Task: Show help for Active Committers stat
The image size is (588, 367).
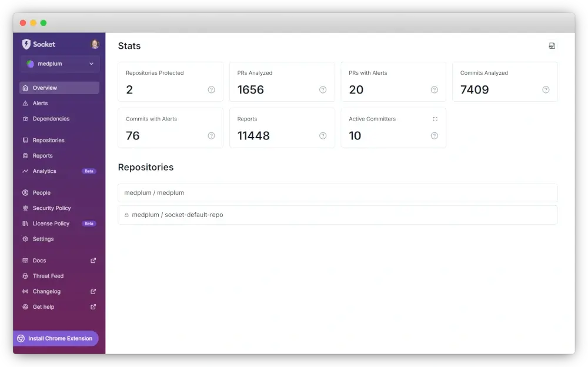Action: click(435, 136)
